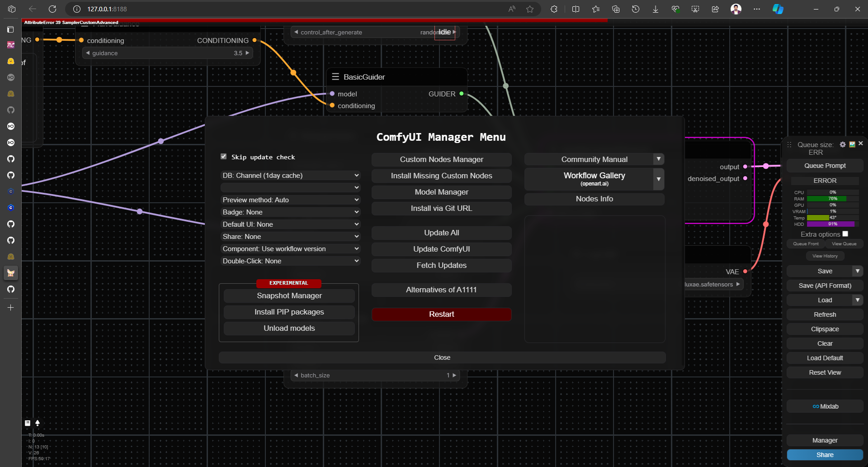Open the Downloads arrow icon
Screen dimensions: 868x467
pyautogui.click(x=656, y=9)
